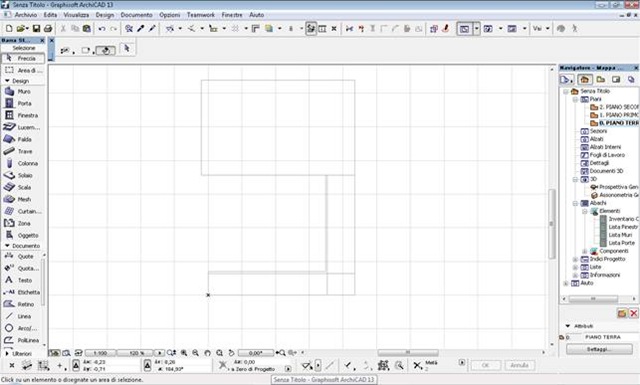Expand the Indici Progetto tree node
This screenshot has height=385, width=640.
(x=575, y=259)
